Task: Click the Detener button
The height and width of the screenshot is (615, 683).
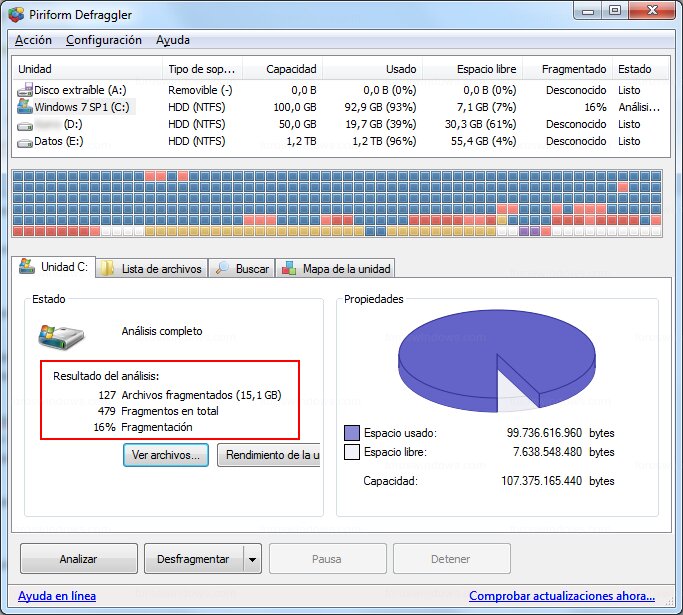Action: tap(452, 559)
